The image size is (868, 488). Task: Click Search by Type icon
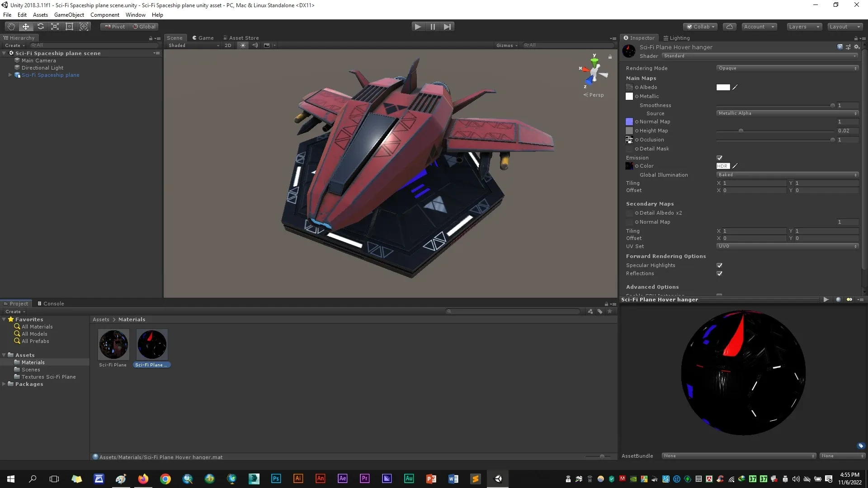click(x=590, y=311)
